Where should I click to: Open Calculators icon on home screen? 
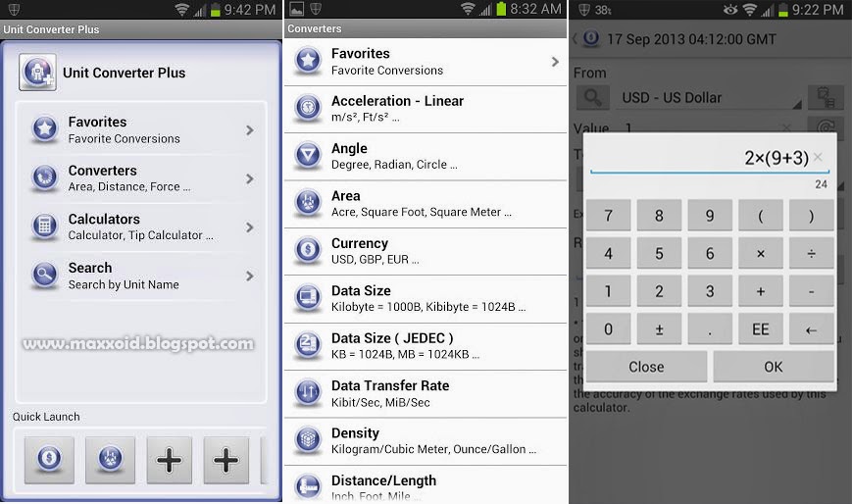[45, 227]
